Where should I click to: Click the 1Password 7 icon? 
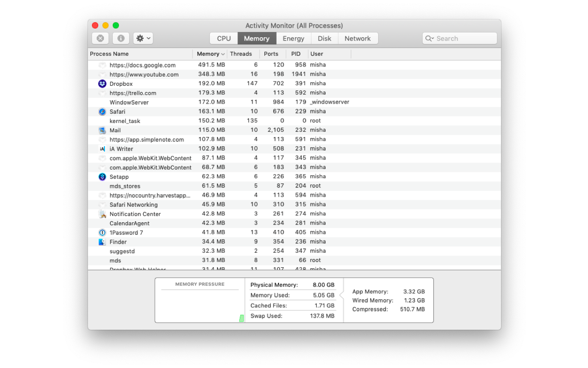(102, 233)
